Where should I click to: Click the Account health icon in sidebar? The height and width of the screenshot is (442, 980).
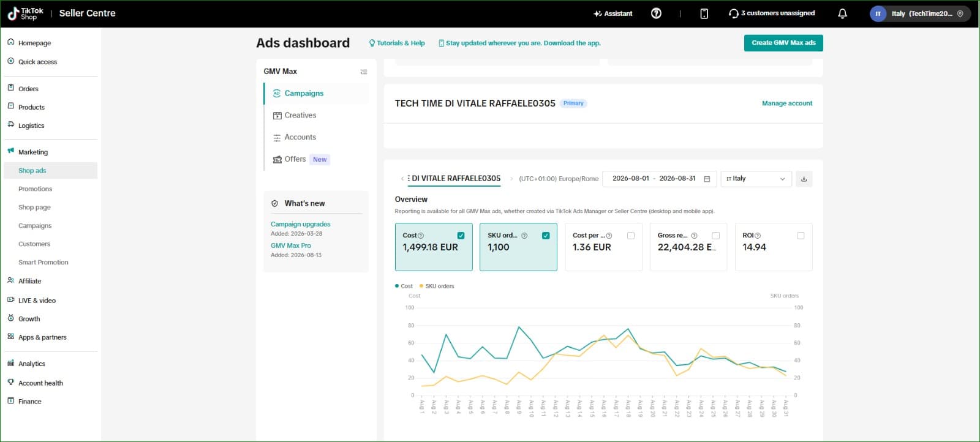pyautogui.click(x=11, y=383)
